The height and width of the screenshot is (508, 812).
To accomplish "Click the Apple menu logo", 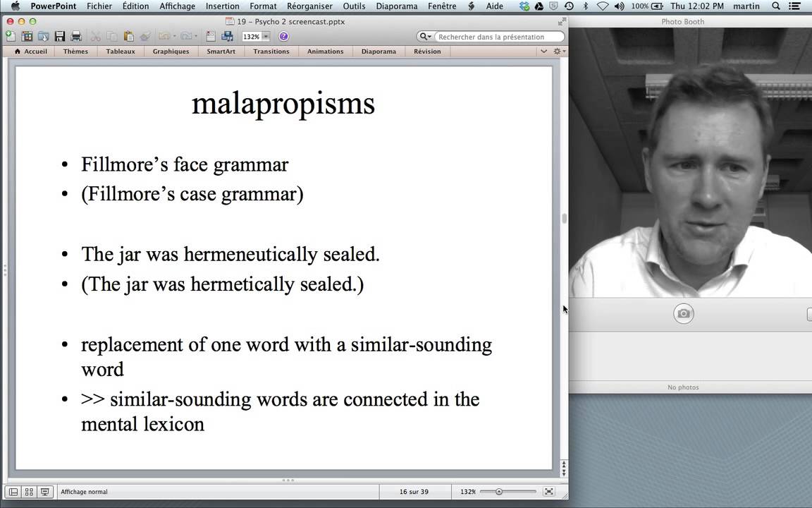I will pos(15,6).
